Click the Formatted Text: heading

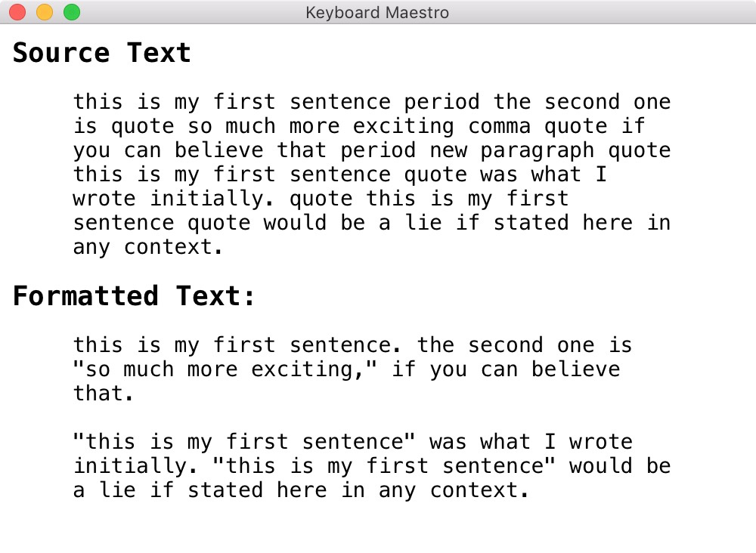[x=134, y=296]
